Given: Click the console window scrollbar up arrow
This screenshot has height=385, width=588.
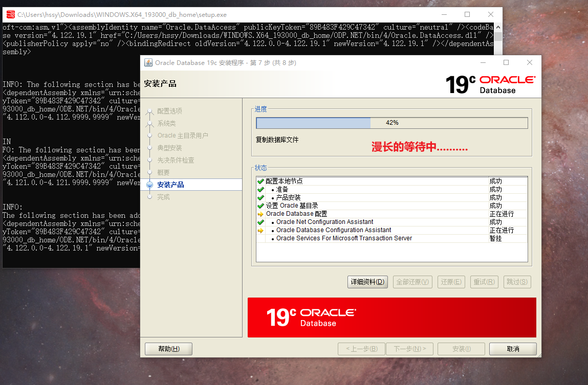Looking at the screenshot, I should 498,27.
